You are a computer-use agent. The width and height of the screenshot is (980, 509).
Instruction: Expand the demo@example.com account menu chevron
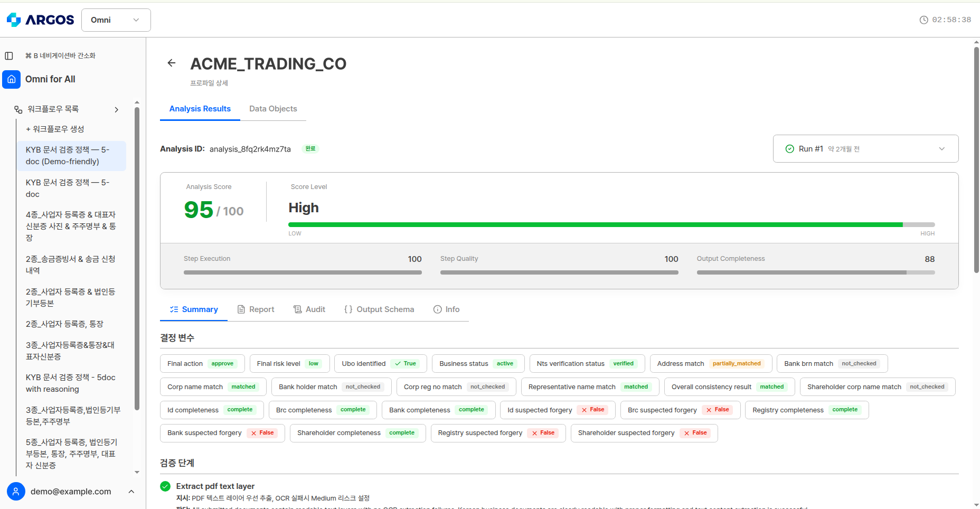point(131,492)
